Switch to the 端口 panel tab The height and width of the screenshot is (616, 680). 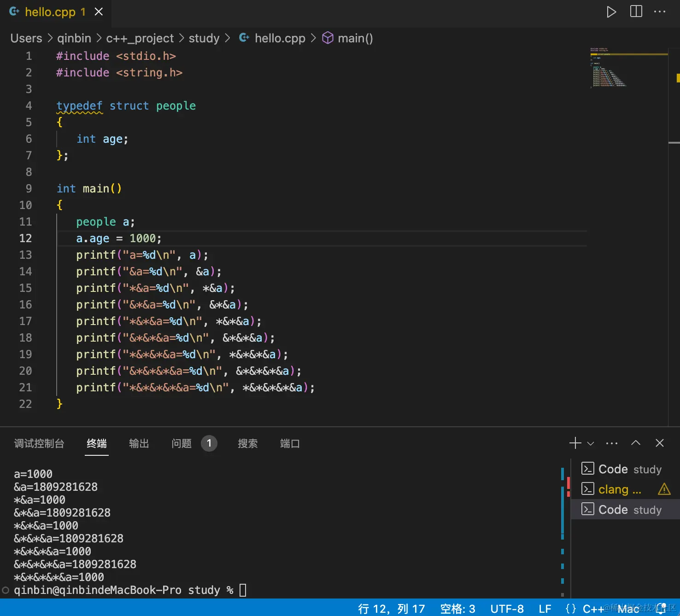pos(290,443)
